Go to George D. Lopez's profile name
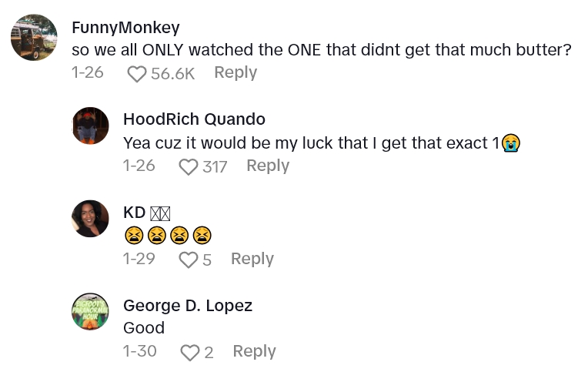 click(x=188, y=305)
